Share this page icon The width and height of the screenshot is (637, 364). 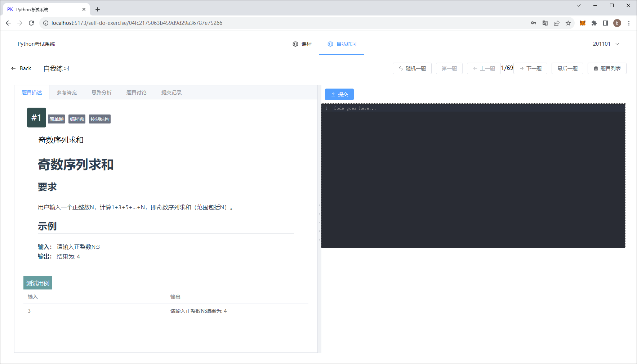click(x=557, y=23)
